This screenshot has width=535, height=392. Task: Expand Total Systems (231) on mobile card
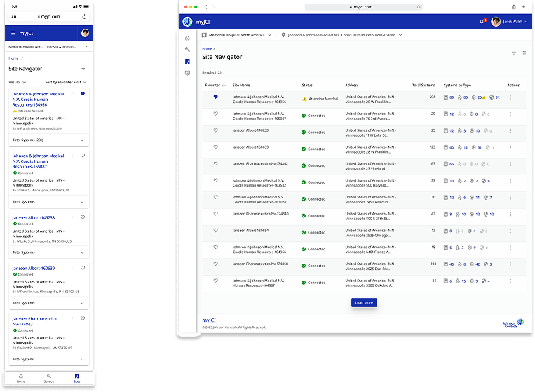pos(82,140)
